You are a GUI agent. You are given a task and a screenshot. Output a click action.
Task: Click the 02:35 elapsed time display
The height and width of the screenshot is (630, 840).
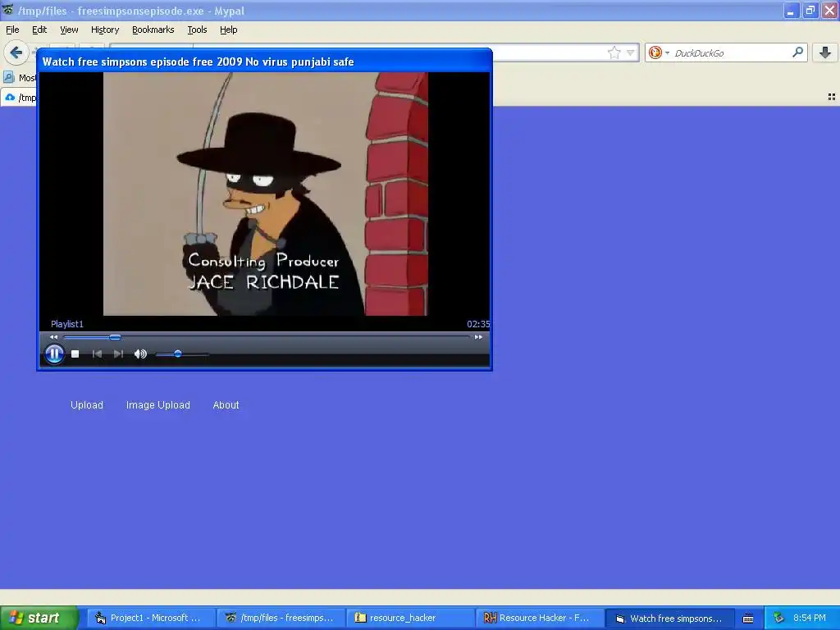(x=478, y=324)
